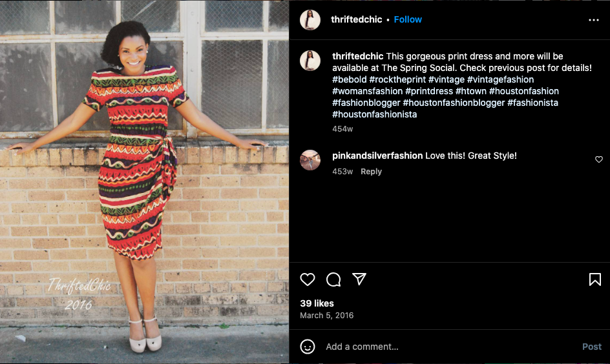The height and width of the screenshot is (364, 610).
Task: Open the #vintagefashion hashtag
Action: point(500,79)
